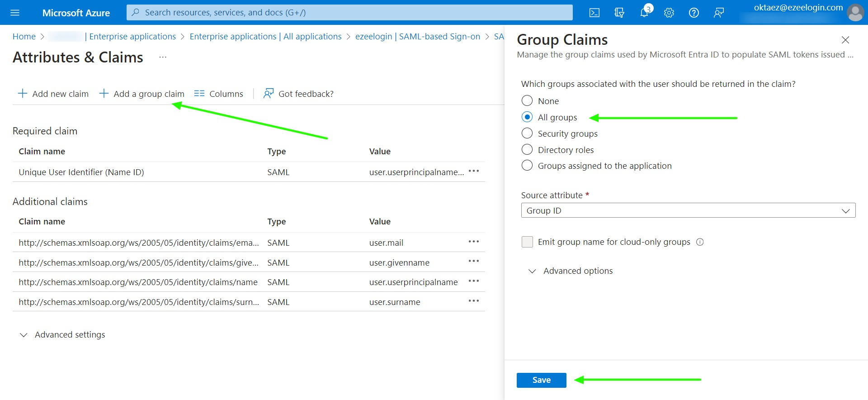Click Got feedback?

point(299,94)
